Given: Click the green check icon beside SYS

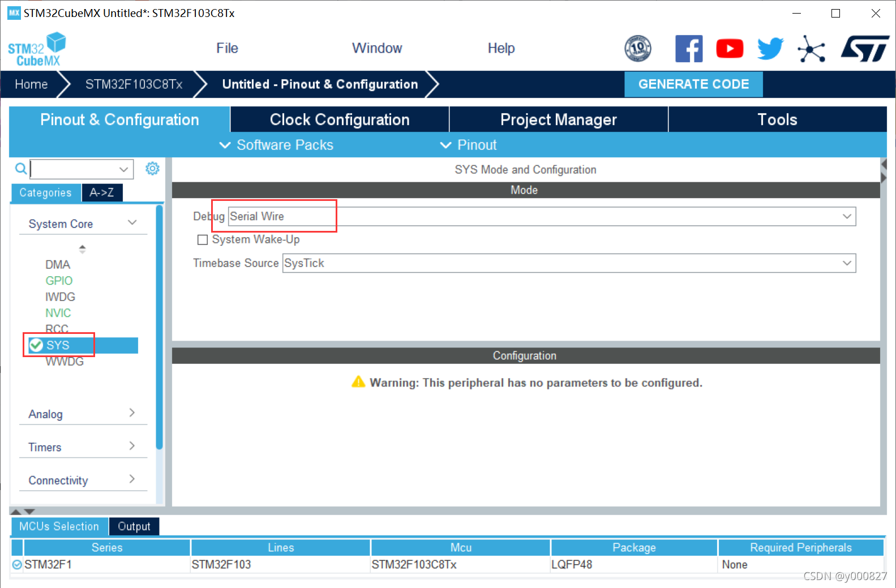Looking at the screenshot, I should coord(36,345).
